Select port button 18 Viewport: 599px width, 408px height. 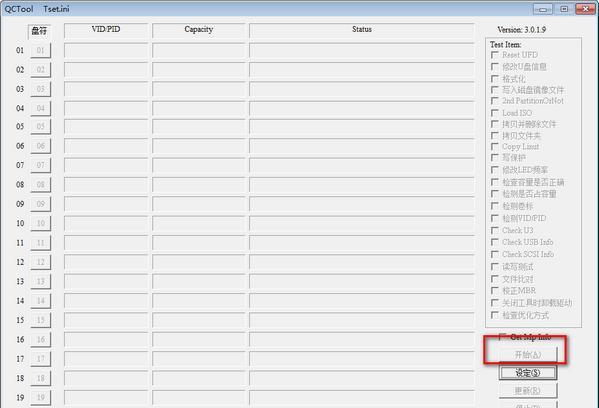(40, 378)
